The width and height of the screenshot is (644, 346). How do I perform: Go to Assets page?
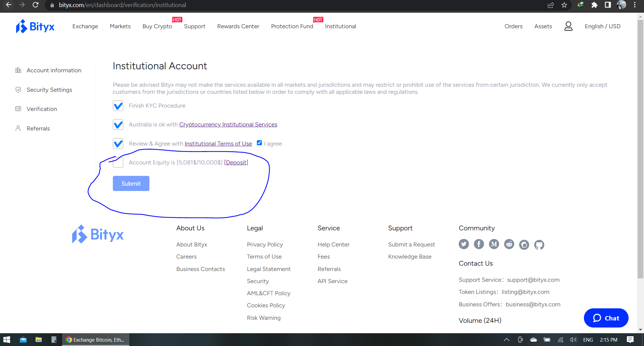(x=543, y=26)
